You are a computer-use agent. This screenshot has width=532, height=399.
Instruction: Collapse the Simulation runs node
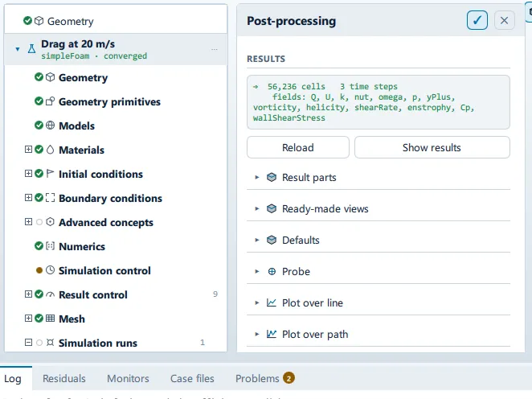[28, 343]
